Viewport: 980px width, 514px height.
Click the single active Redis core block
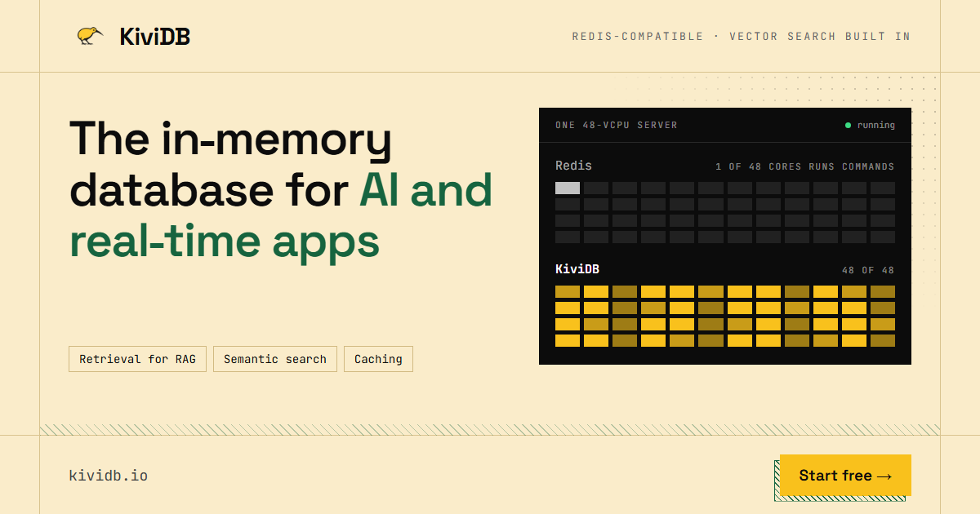coord(568,188)
